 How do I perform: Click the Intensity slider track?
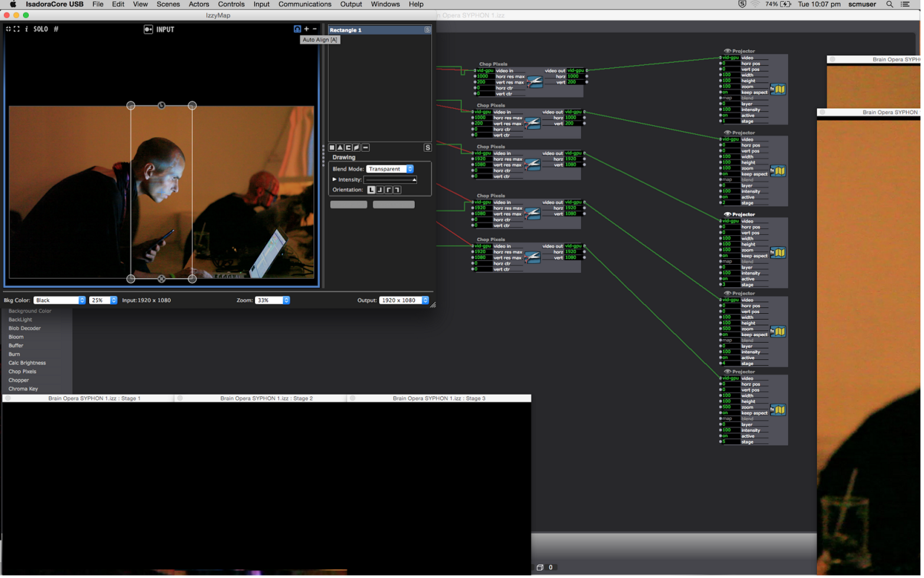[390, 179]
